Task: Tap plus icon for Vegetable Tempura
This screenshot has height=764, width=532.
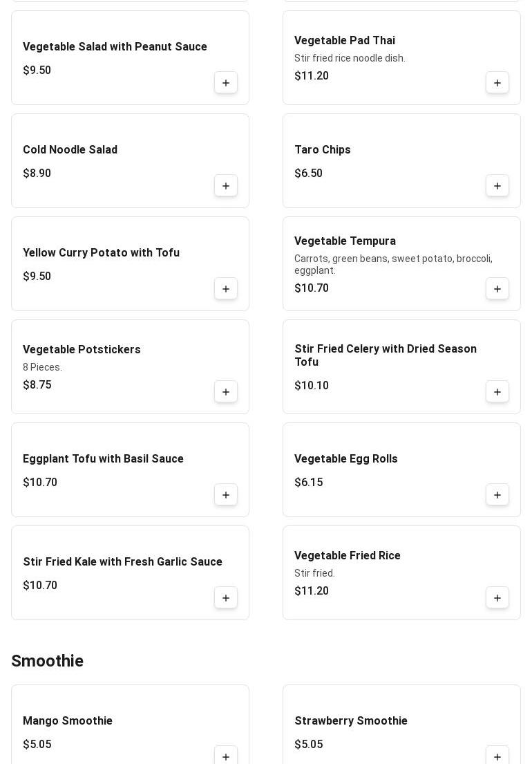Action: 497,289
